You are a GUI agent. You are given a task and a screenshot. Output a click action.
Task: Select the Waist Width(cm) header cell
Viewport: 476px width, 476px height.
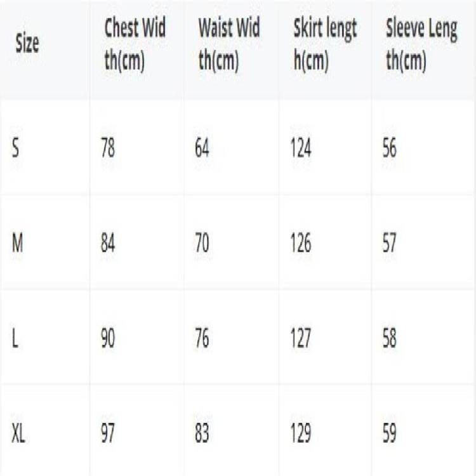point(229,45)
